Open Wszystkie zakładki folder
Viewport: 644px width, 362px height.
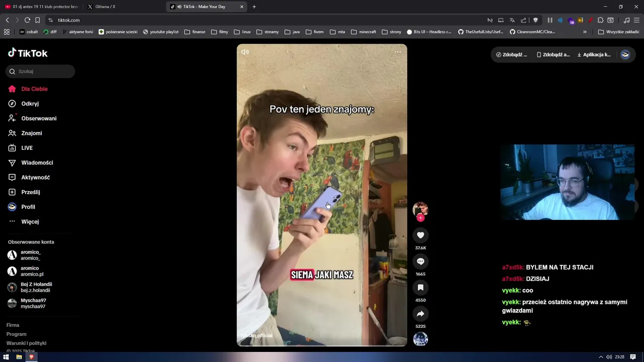tap(618, 32)
